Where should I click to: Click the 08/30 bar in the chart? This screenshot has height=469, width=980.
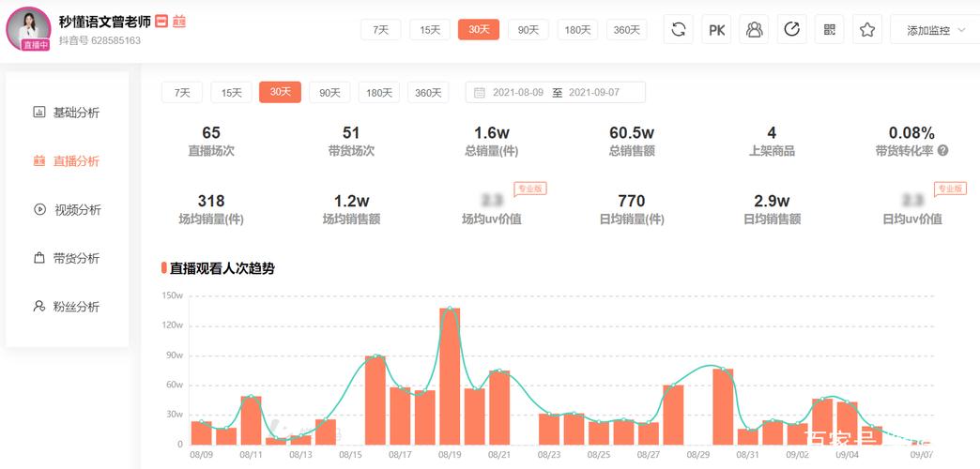click(723, 406)
